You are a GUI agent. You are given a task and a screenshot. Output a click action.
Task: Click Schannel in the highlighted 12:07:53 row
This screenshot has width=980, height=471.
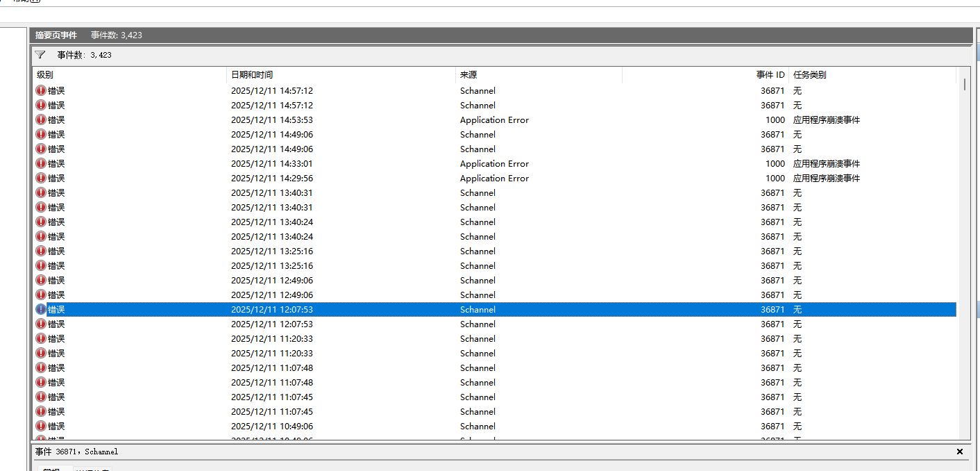478,310
